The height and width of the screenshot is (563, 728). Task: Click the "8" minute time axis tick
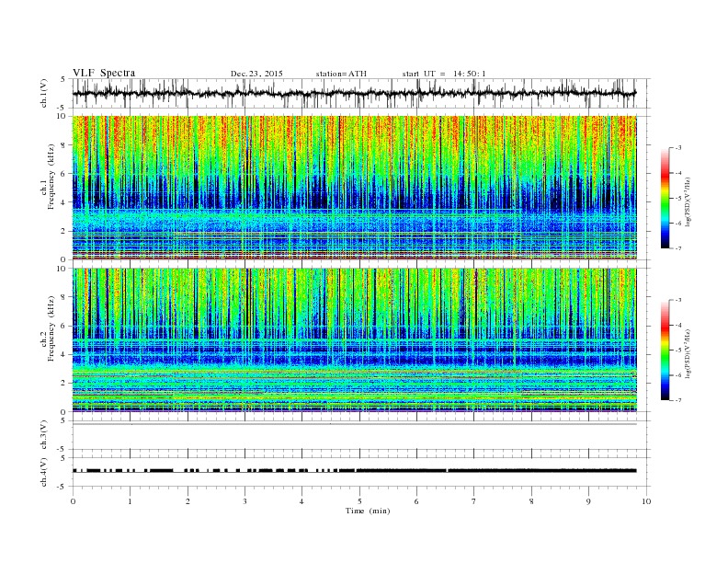tap(531, 501)
